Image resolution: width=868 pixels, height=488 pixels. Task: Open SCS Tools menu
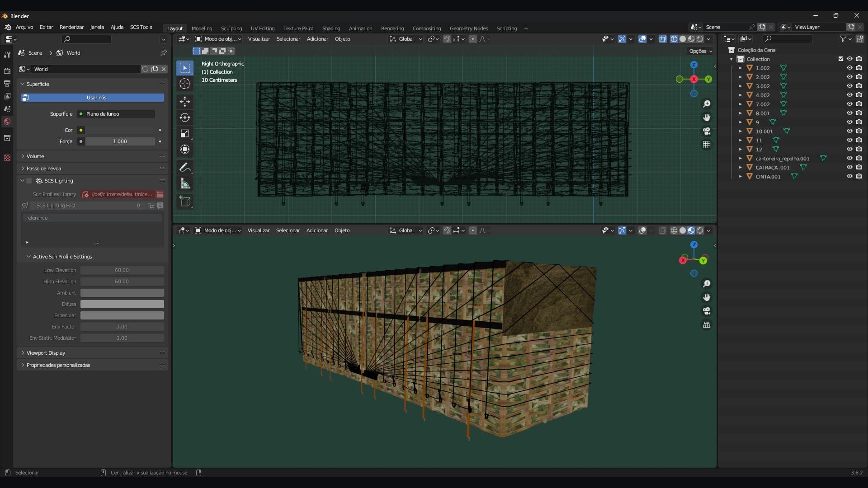(141, 27)
